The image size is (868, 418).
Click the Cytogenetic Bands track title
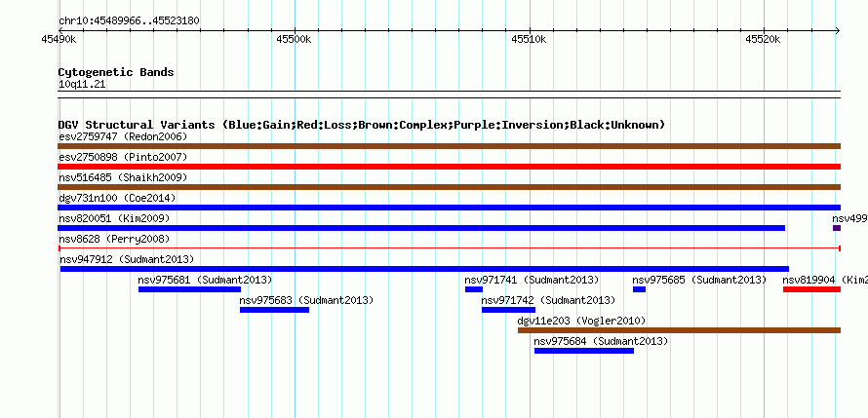[116, 72]
